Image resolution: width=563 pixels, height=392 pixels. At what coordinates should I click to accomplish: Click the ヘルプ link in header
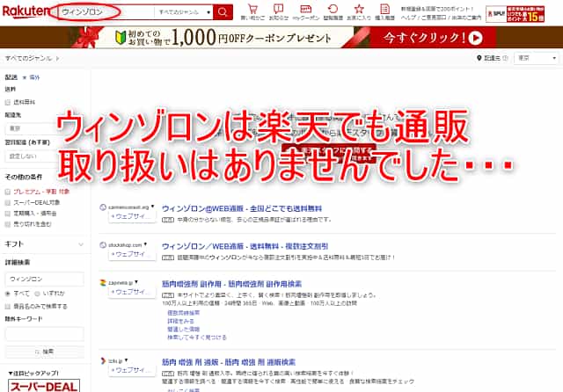coord(408,18)
